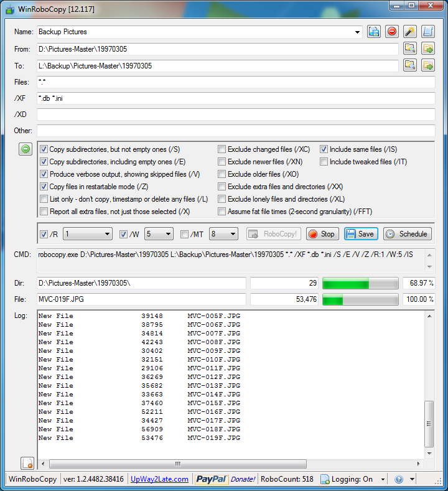Viewport: 448px width, 491px height.
Task: Click the log scroll down arrow
Action: (x=429, y=454)
